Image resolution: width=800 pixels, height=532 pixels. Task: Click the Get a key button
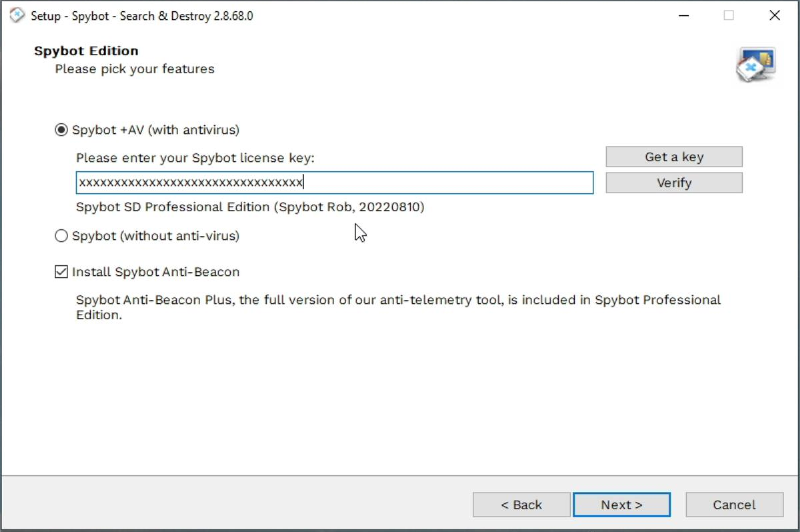coord(673,156)
